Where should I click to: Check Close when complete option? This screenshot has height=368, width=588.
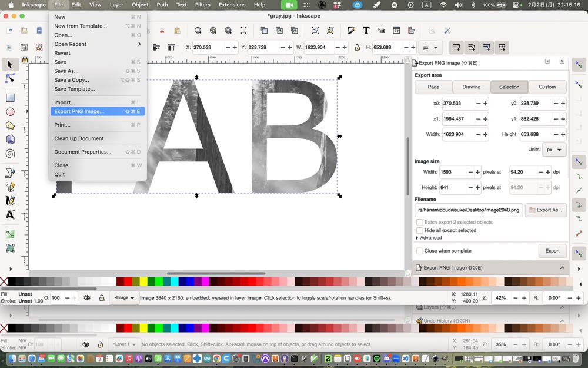(x=420, y=251)
